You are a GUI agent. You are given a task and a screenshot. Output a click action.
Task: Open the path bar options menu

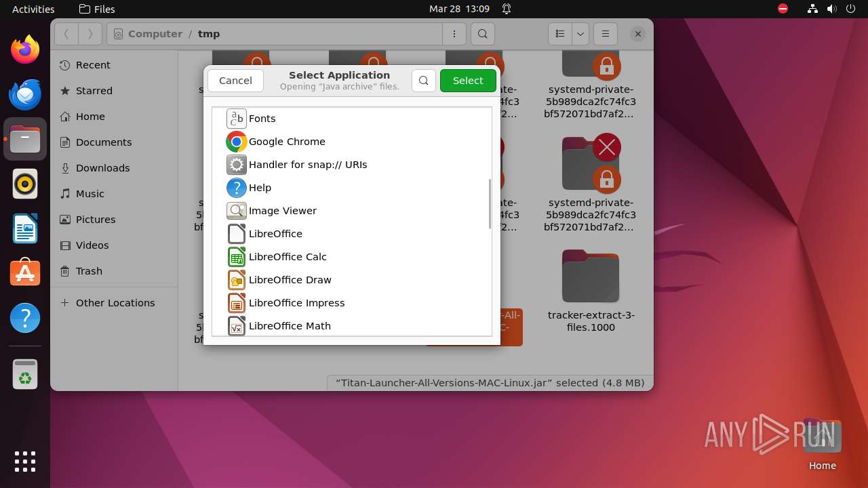click(454, 34)
